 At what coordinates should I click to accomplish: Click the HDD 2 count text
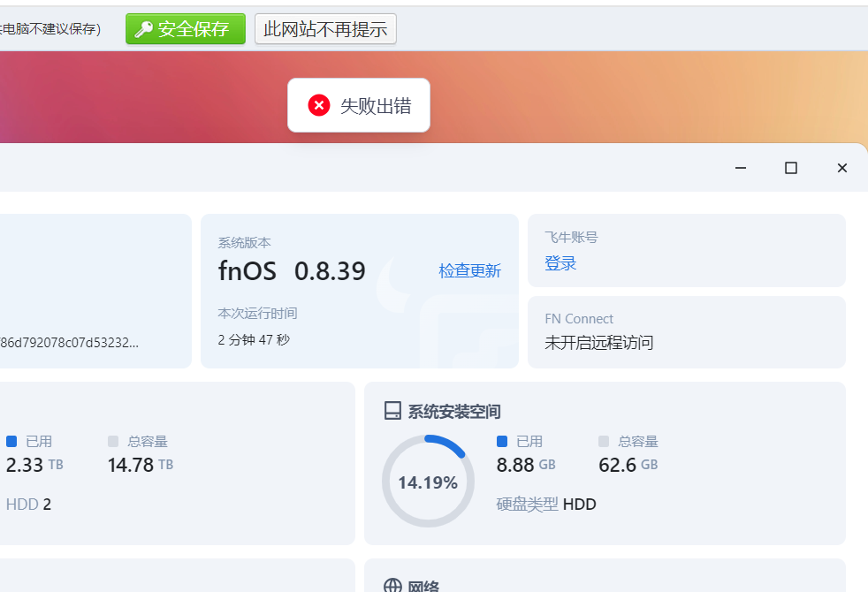(x=28, y=504)
